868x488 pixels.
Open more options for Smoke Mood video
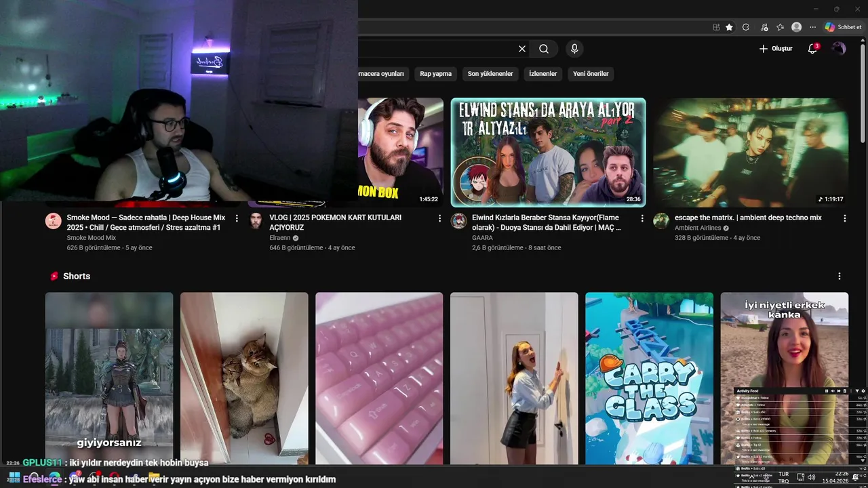coord(237,218)
